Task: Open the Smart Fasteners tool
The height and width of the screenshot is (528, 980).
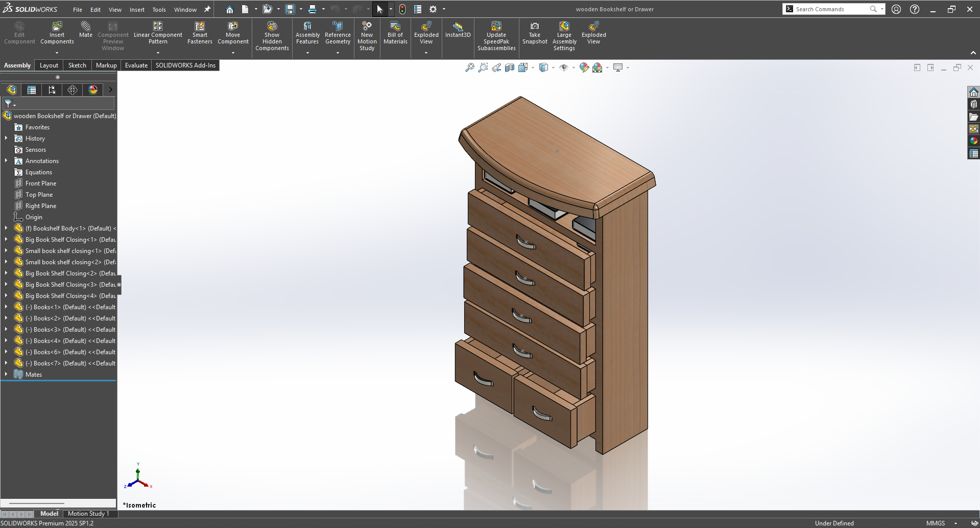Action: click(200, 27)
